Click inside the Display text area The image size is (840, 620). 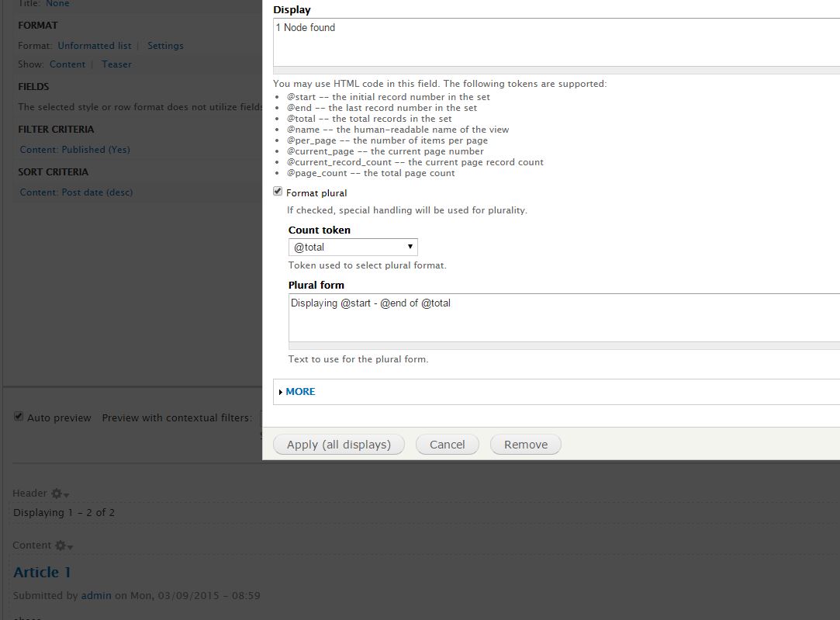465,43
